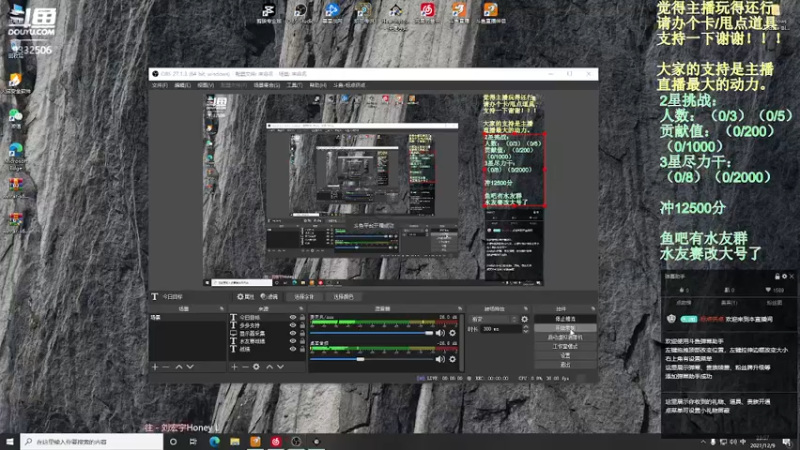Open the 文件(F) menu in OBS

pyautogui.click(x=160, y=85)
